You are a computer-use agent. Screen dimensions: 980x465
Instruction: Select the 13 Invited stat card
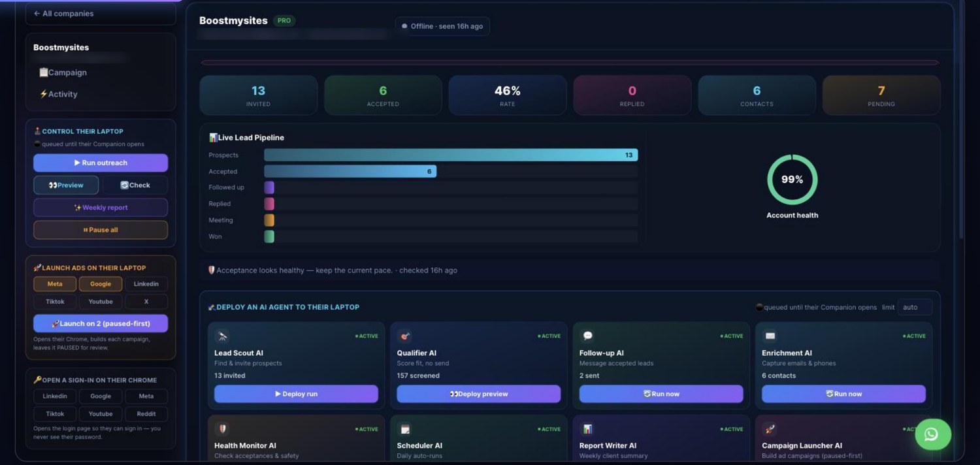click(258, 95)
